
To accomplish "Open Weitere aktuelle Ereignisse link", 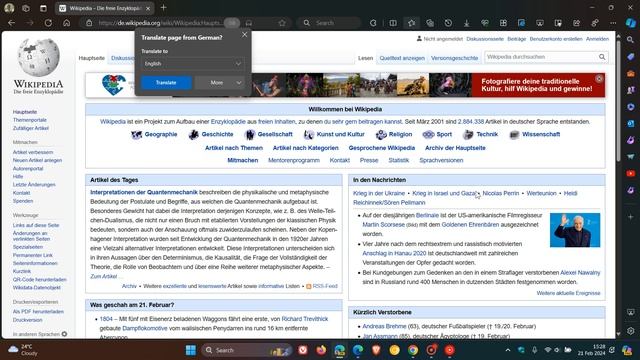I will [568, 293].
